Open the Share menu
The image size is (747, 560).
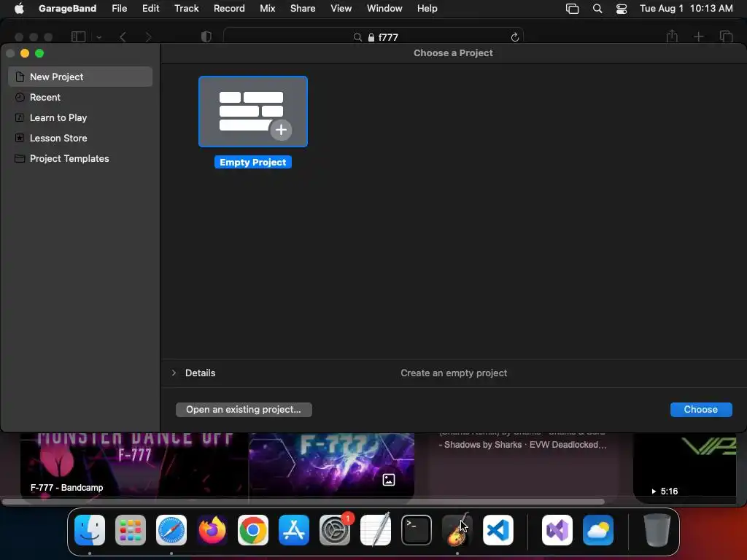click(303, 9)
